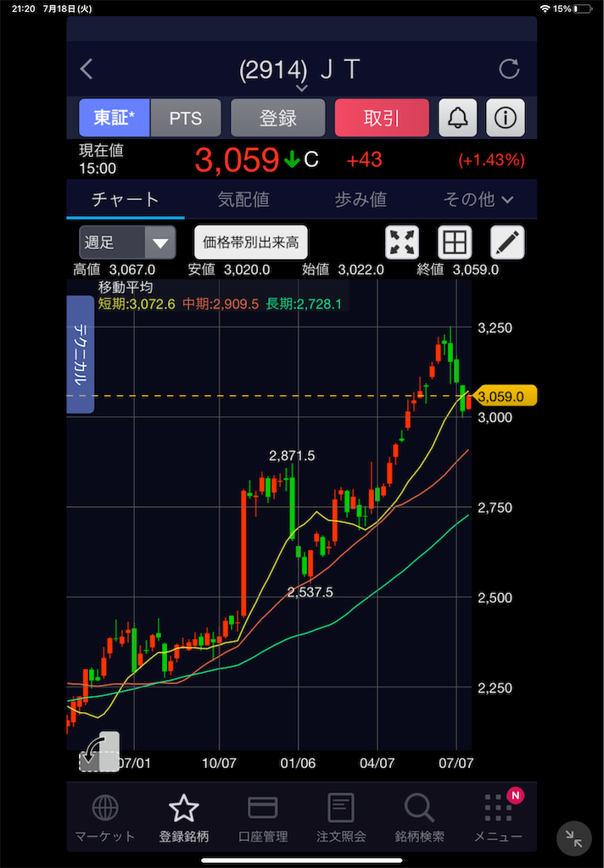This screenshot has height=868, width=604.
Task: Tap the (+1.43%) change percentage
Action: 491,160
